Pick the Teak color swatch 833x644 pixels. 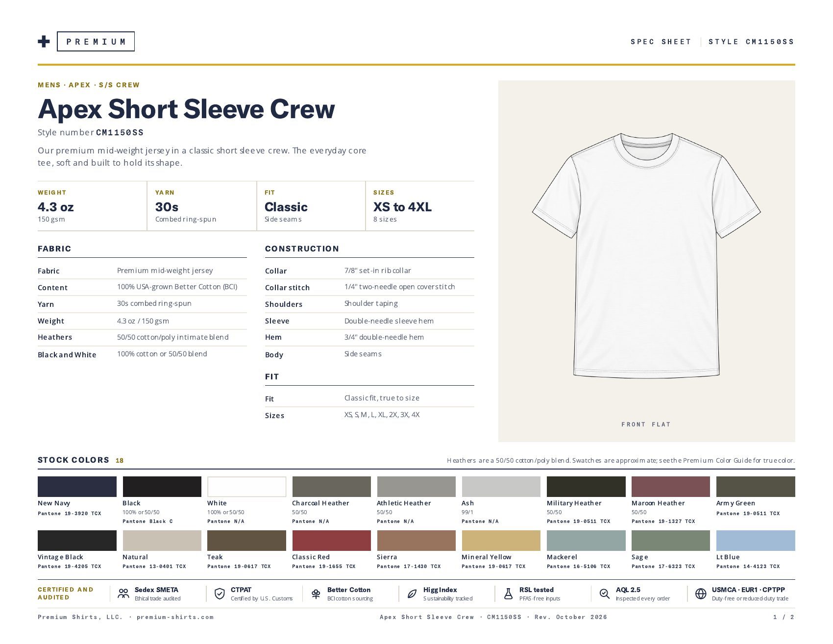click(246, 541)
